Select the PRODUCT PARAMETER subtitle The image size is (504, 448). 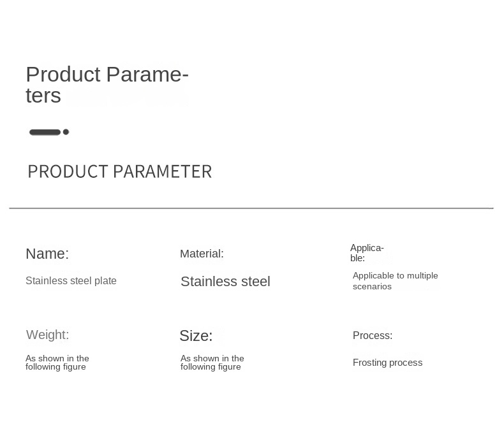(x=119, y=171)
